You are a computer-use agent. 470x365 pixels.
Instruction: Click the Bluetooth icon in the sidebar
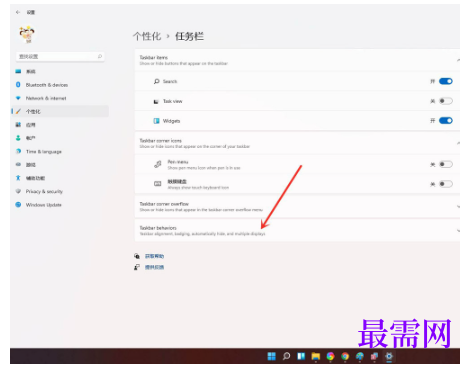click(18, 85)
